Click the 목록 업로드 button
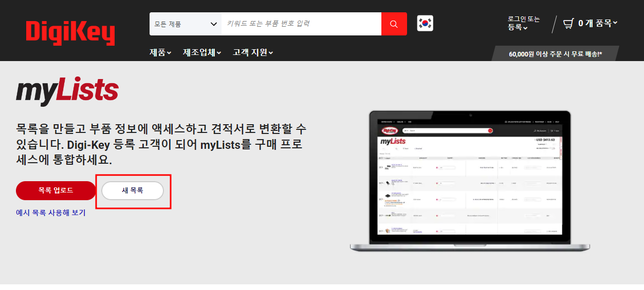 (56, 190)
